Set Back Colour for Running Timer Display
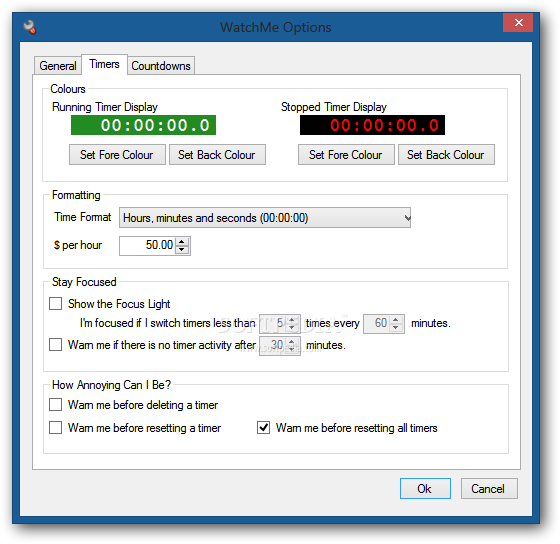560x544 pixels. [x=217, y=155]
